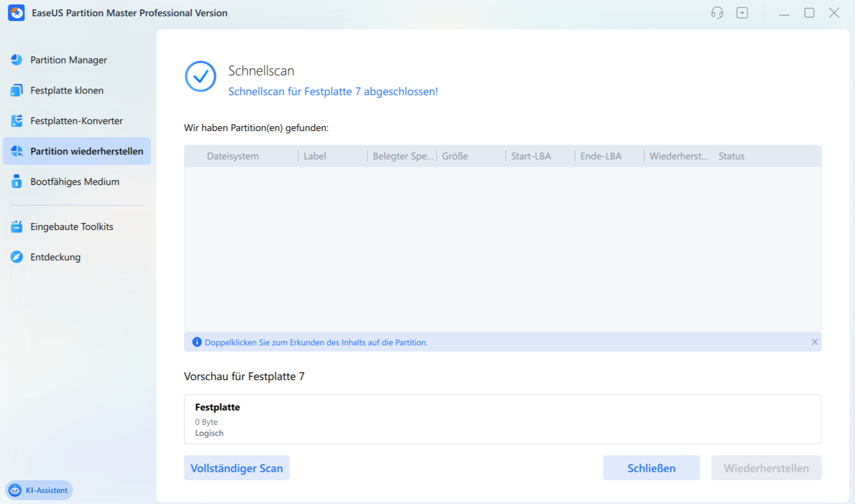855x504 pixels.
Task: Click the EaseUS app logo icon
Action: click(17, 13)
